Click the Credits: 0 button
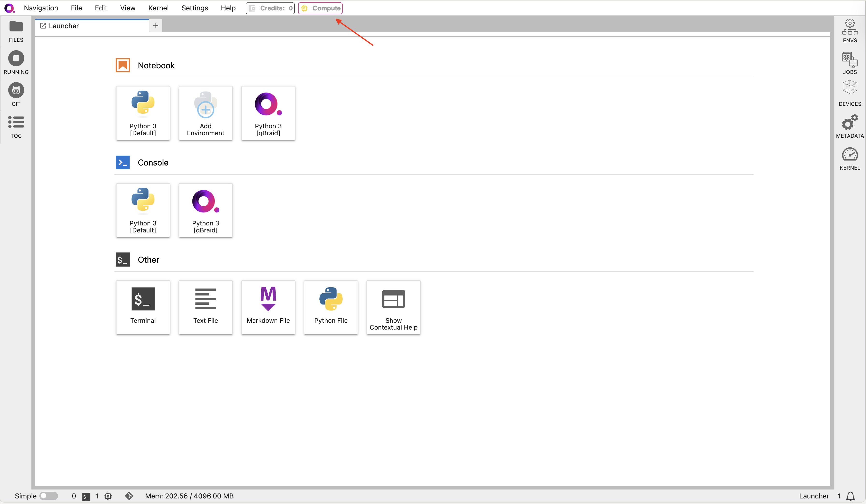 [x=270, y=8]
